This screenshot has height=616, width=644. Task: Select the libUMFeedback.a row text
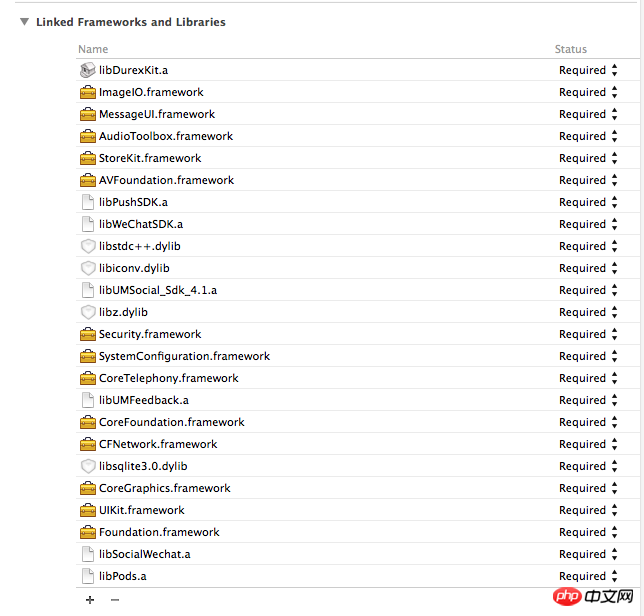pos(144,400)
